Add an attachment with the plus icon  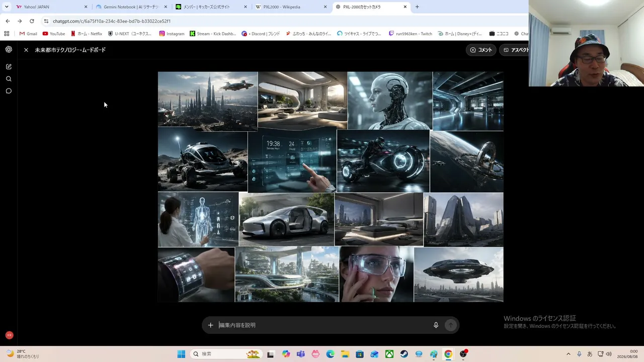[x=211, y=325]
